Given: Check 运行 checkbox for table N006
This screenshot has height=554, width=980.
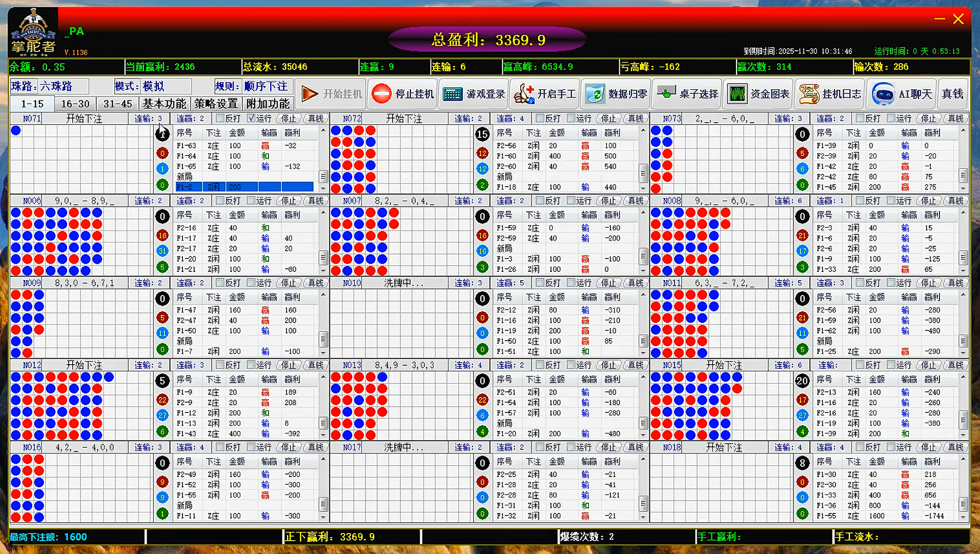Looking at the screenshot, I should click(251, 201).
